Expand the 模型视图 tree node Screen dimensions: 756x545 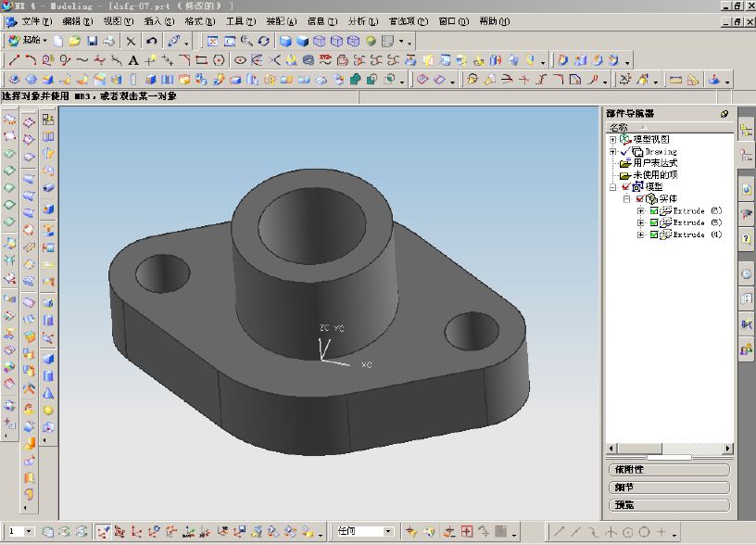point(612,140)
